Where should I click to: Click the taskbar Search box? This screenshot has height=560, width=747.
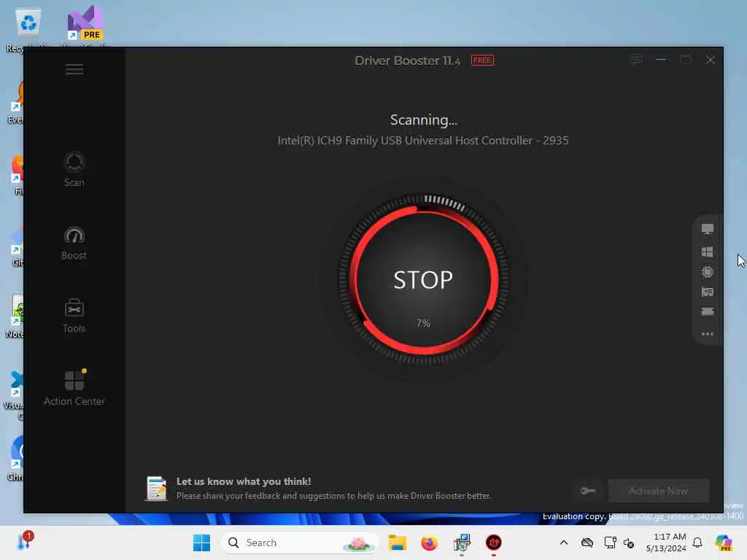[x=299, y=542]
